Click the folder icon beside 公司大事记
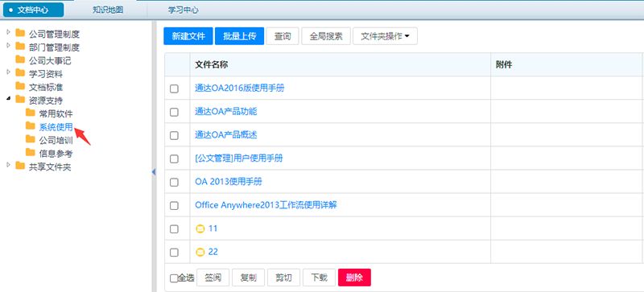The width and height of the screenshot is (644, 292). 20,60
